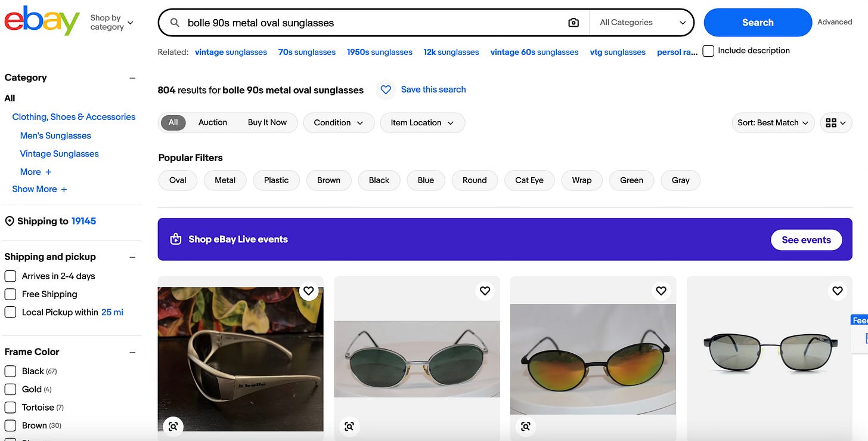The width and height of the screenshot is (868, 441).
Task: Open Men's Sunglasses category
Action: pyautogui.click(x=55, y=135)
